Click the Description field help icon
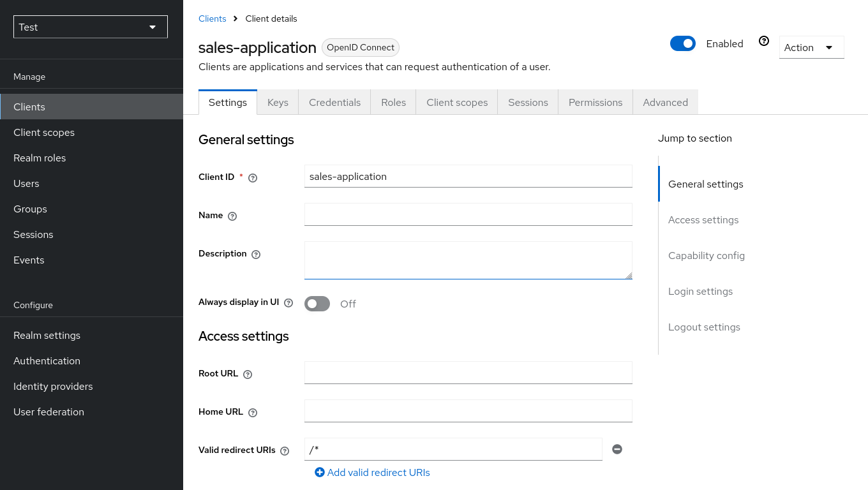 point(256,255)
